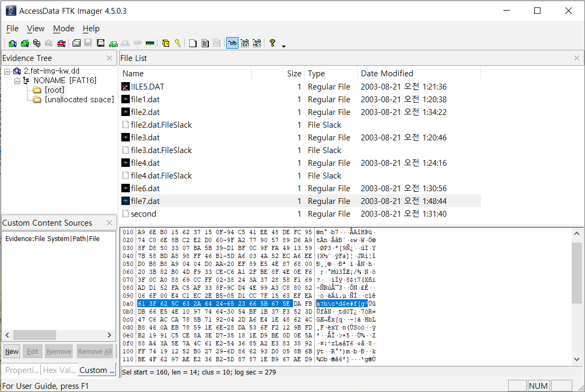Sort file list by Size column
This screenshot has width=585, height=392.
pyautogui.click(x=278, y=74)
